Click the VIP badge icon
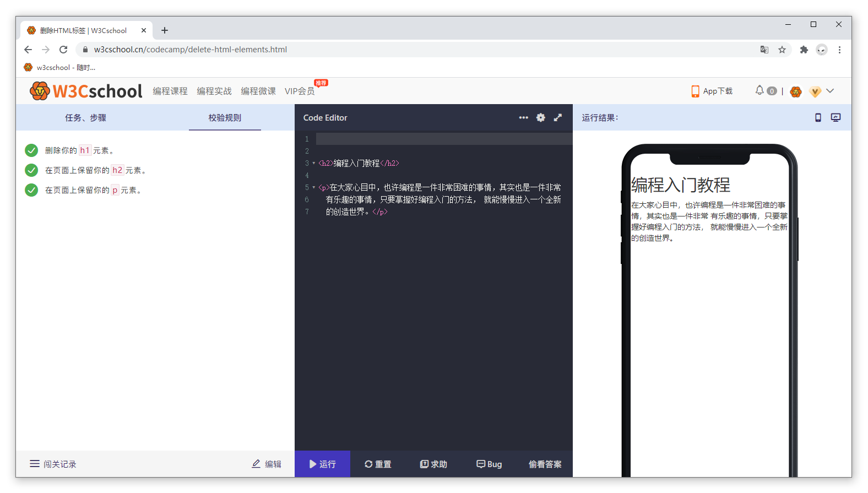This screenshot has width=868, height=493. pos(815,91)
